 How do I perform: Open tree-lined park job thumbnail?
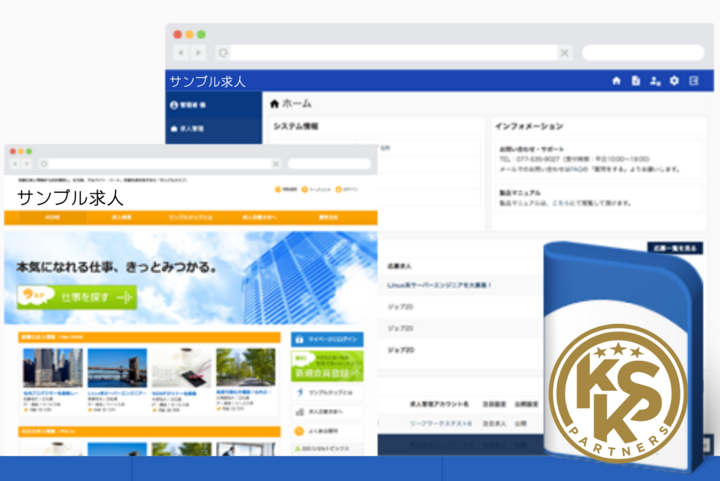(x=246, y=368)
